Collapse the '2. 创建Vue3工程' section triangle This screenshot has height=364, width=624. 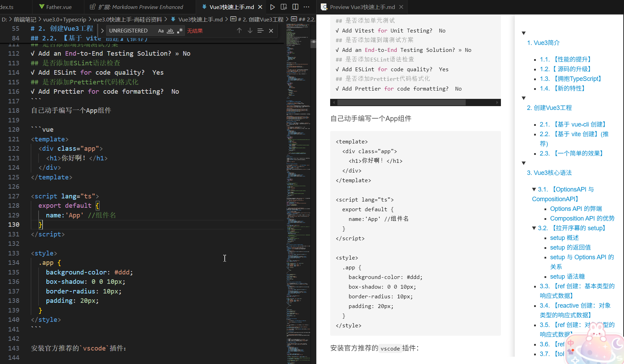coord(523,98)
